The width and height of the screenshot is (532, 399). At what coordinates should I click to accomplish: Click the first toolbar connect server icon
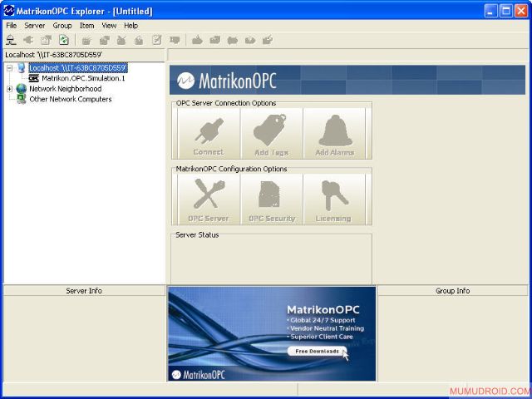tap(11, 39)
